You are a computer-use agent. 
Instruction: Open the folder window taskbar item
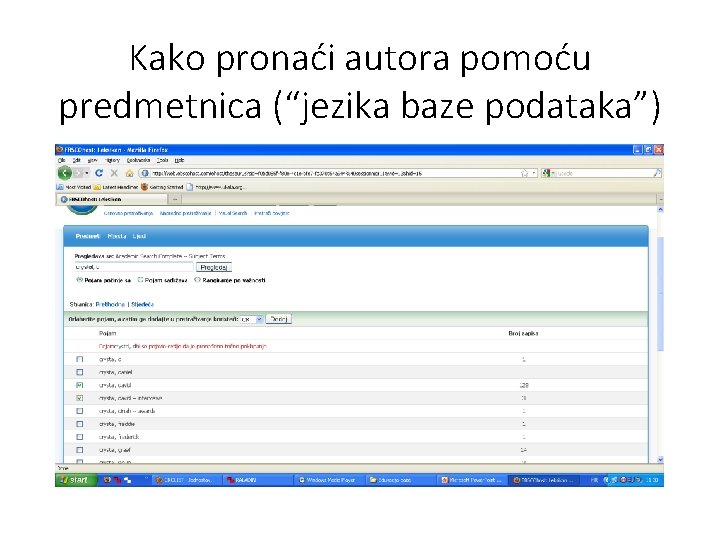[x=400, y=480]
